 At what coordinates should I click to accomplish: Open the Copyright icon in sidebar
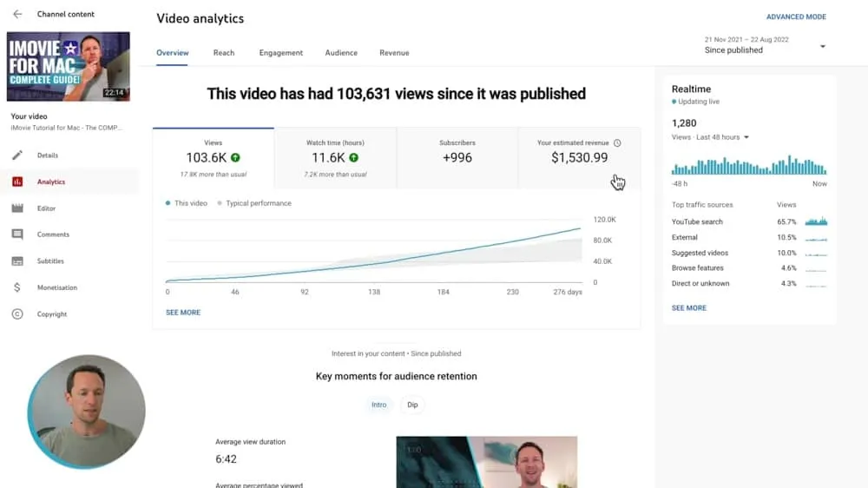pyautogui.click(x=17, y=314)
